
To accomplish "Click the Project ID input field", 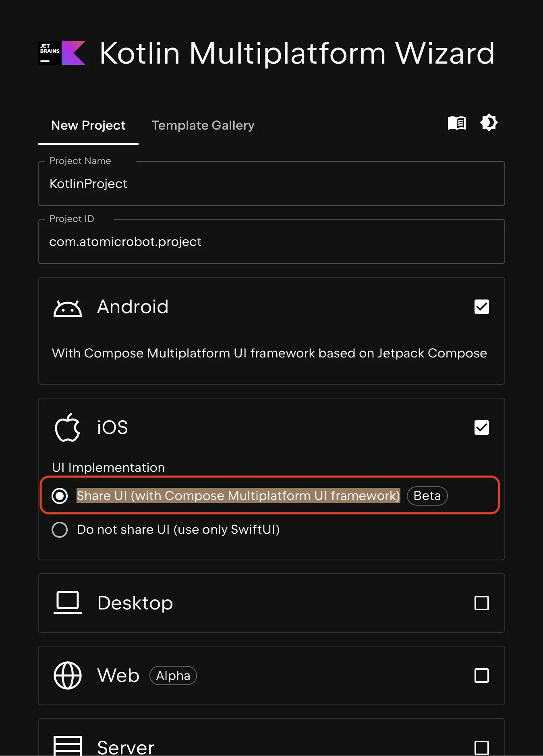I will tap(271, 242).
